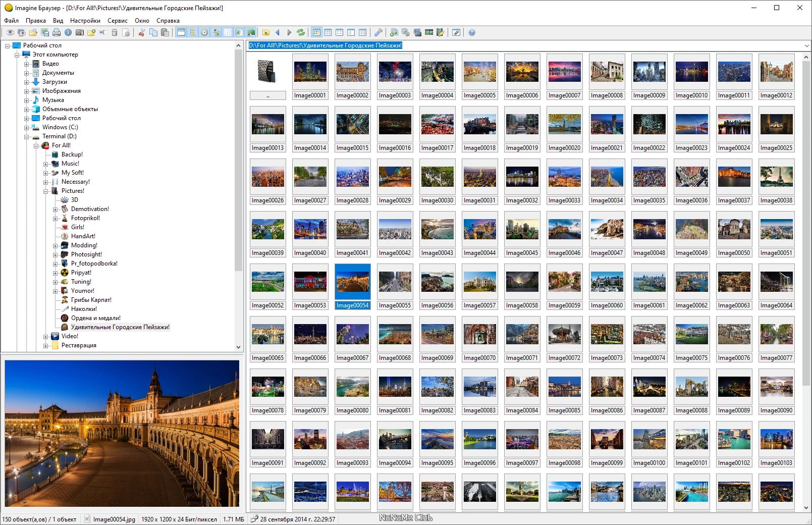The image size is (812, 525).
Task: Click the blue back arrow icon
Action: [x=277, y=32]
